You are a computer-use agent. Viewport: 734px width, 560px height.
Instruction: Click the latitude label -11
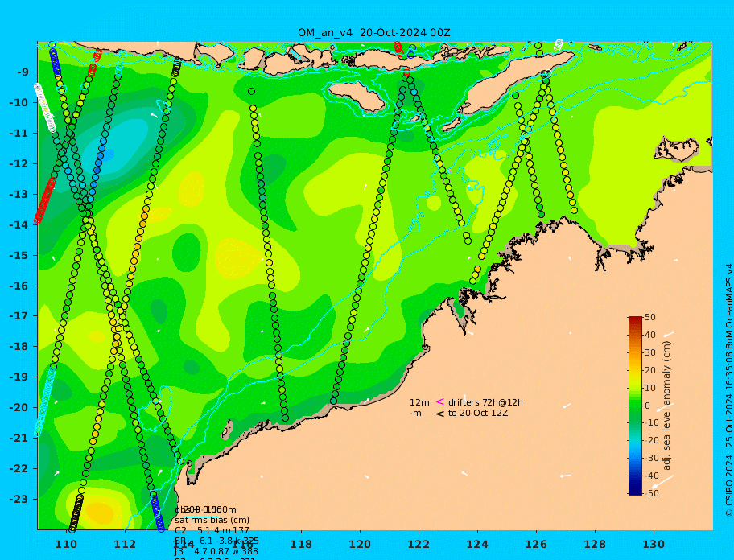(x=19, y=134)
